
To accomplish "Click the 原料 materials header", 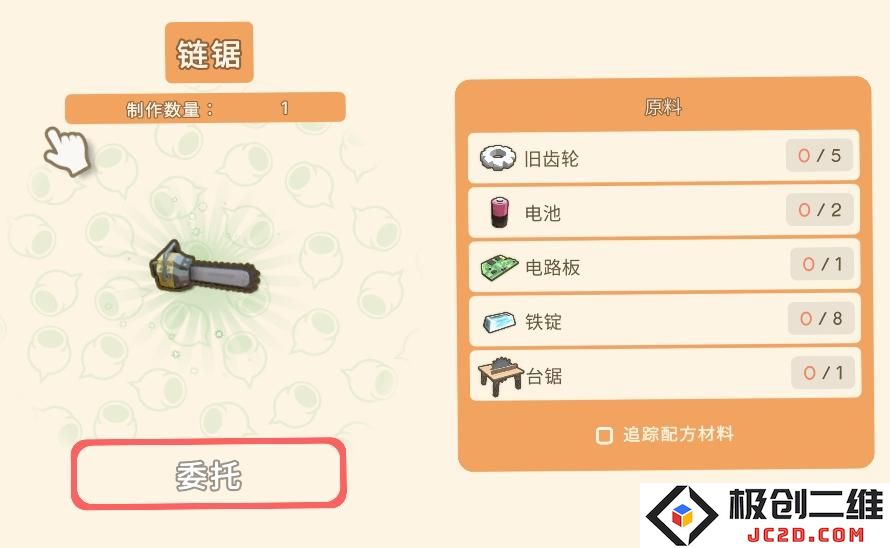I will (663, 107).
